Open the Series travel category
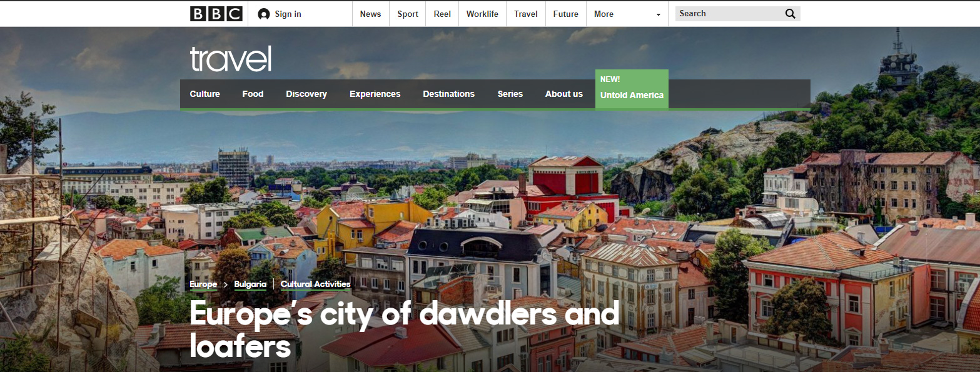Image resolution: width=980 pixels, height=372 pixels. 510,94
